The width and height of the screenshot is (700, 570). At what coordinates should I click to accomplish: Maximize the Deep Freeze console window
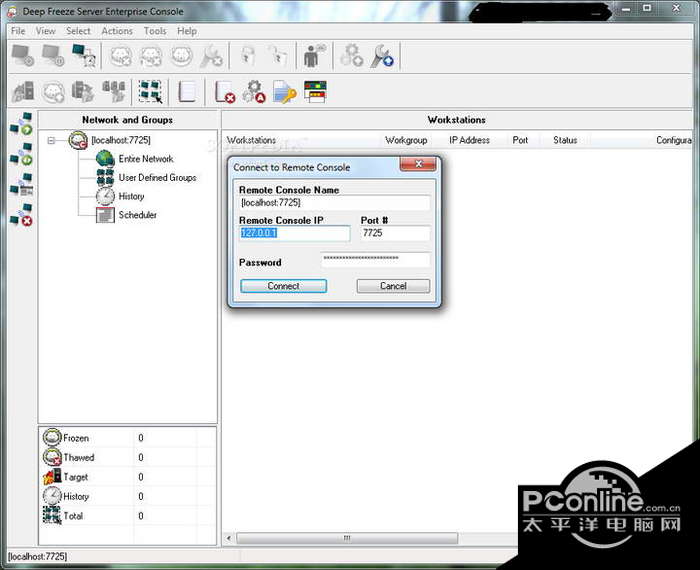[x=647, y=8]
